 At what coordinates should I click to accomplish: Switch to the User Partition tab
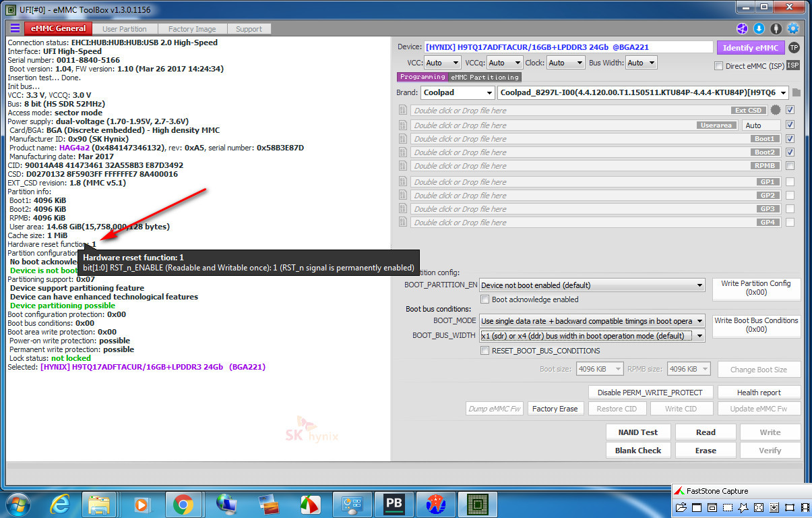(x=125, y=29)
